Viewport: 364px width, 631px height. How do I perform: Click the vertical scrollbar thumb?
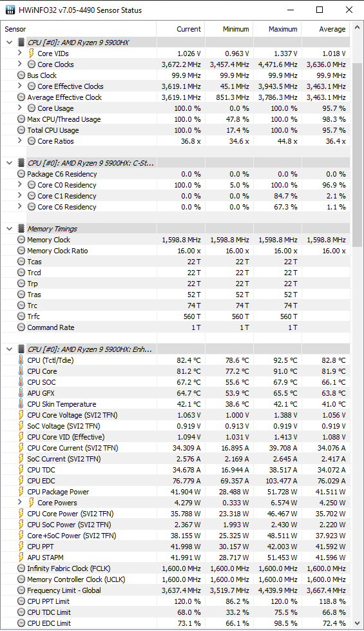(357, 155)
